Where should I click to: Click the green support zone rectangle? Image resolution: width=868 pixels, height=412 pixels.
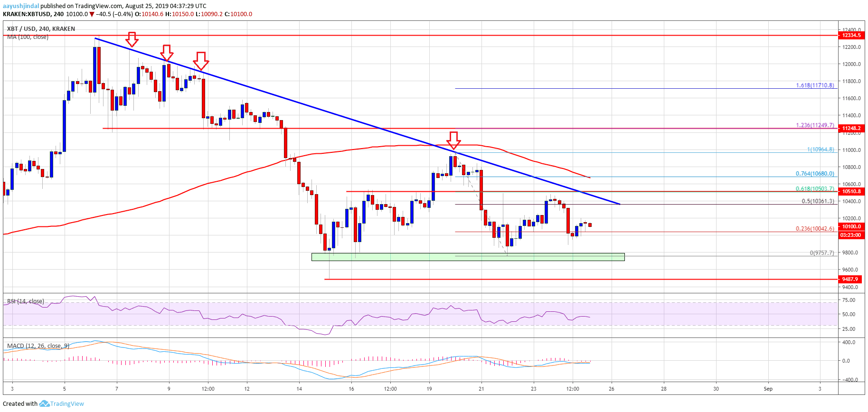[468, 257]
